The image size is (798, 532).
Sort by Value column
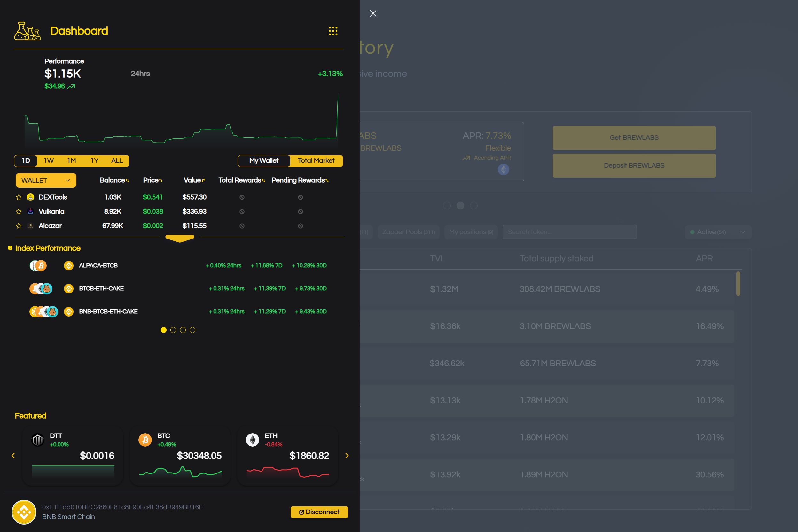pos(194,180)
